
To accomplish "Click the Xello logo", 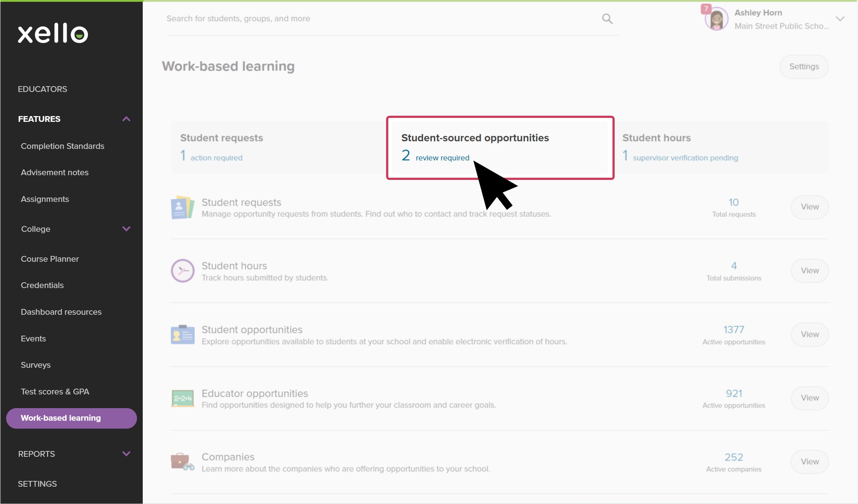I will pyautogui.click(x=53, y=33).
